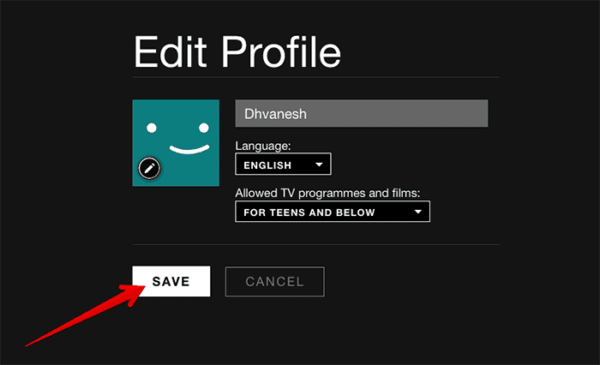The image size is (600, 365).
Task: Click the CANCEL button
Action: click(x=275, y=282)
